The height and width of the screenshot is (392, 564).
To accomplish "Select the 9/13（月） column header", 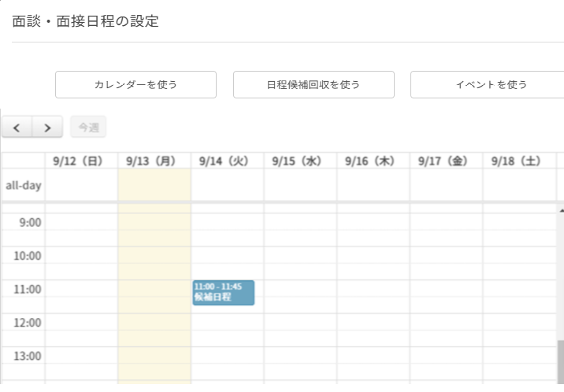I will click(154, 161).
